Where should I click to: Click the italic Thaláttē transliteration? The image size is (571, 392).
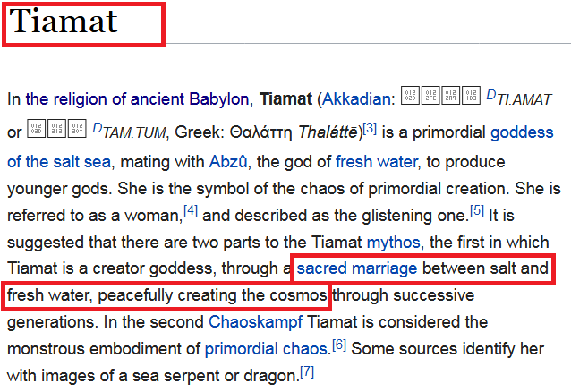(x=328, y=134)
